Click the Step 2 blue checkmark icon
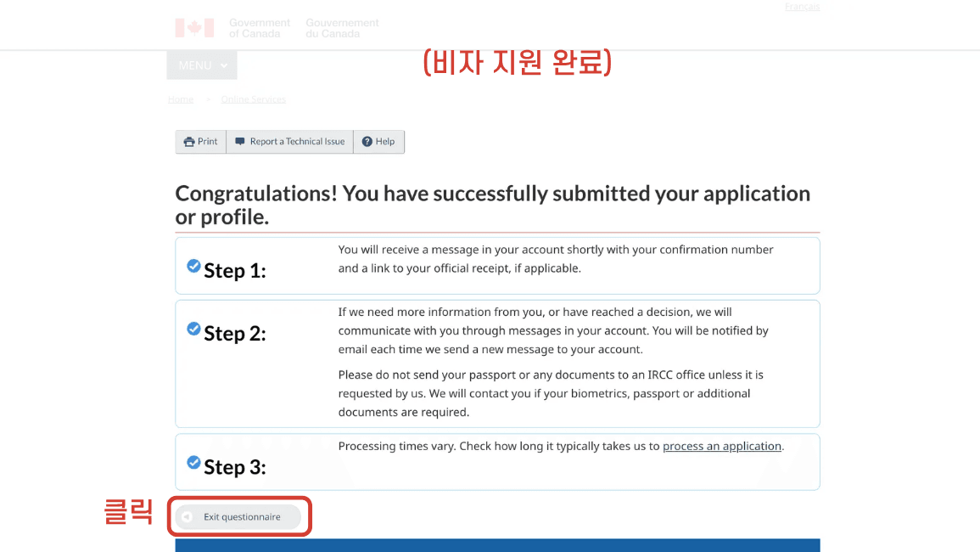Viewport: 980px width, 552px height. pyautogui.click(x=193, y=329)
